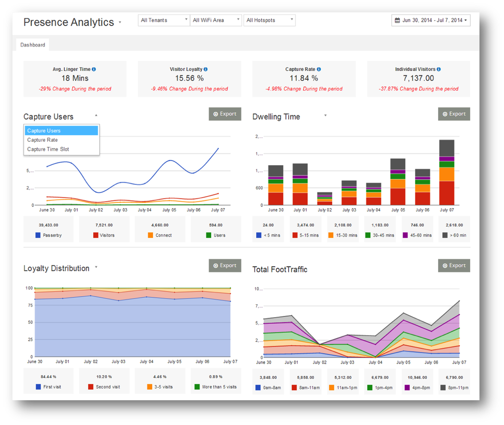Viewport: 504px width, 425px height.
Task: Click the purple 45-60 mins swatch
Action: click(405, 235)
